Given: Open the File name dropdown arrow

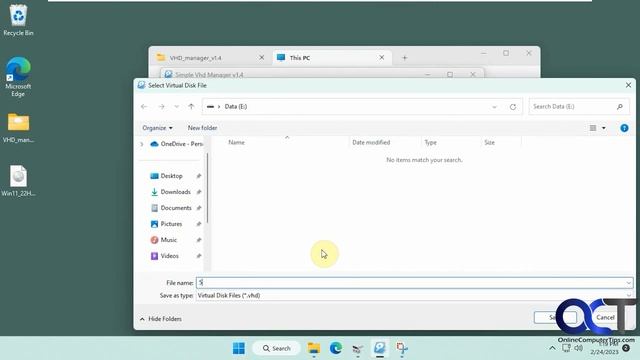Looking at the screenshot, I should click(x=628, y=282).
